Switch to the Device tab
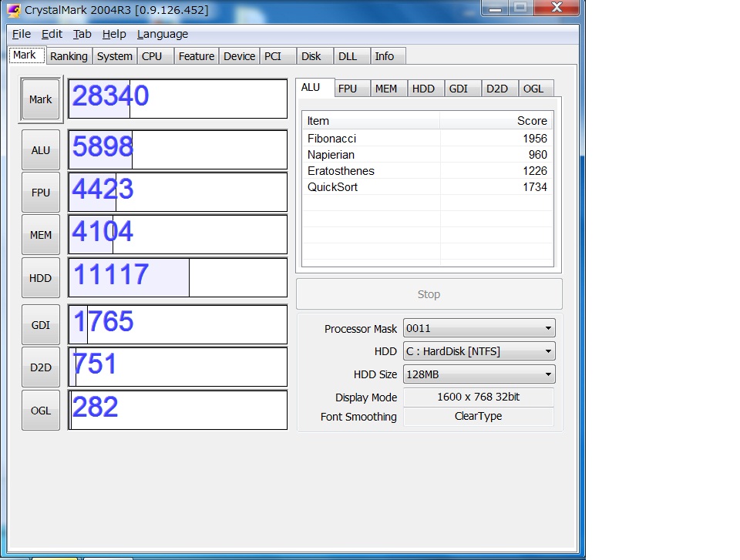 coord(239,56)
